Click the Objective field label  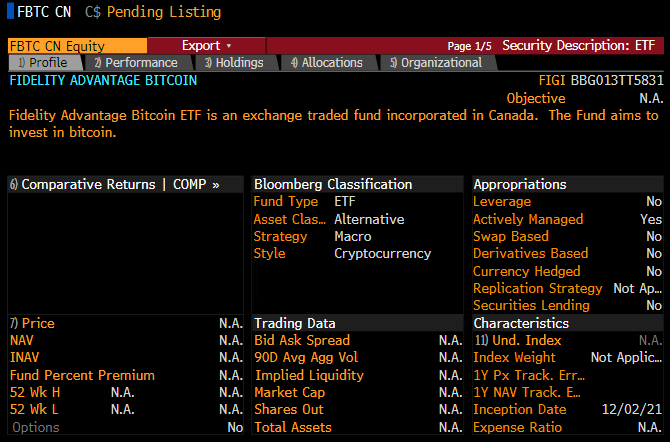(x=536, y=98)
